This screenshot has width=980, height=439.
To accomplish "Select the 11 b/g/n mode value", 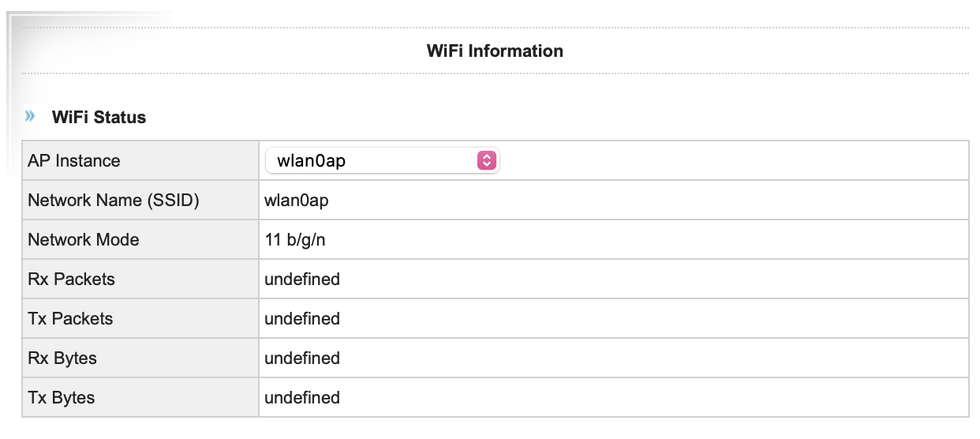I will [x=295, y=240].
